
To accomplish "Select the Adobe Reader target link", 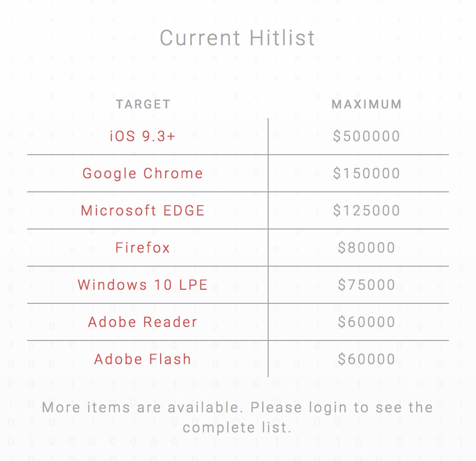I will click(143, 322).
